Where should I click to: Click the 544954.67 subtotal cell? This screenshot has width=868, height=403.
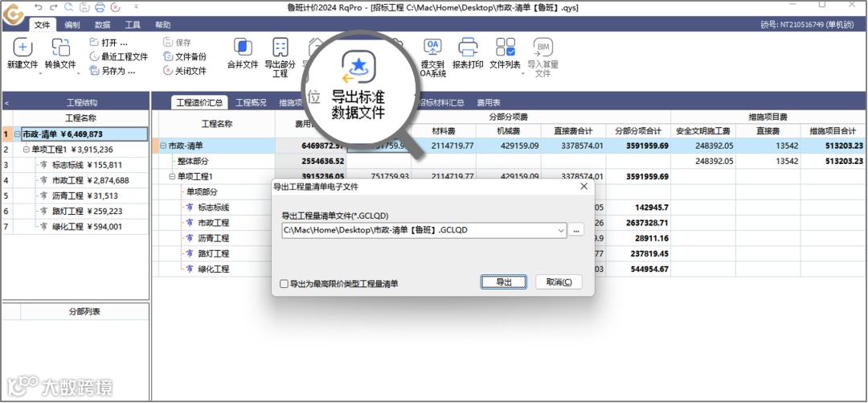(x=637, y=269)
